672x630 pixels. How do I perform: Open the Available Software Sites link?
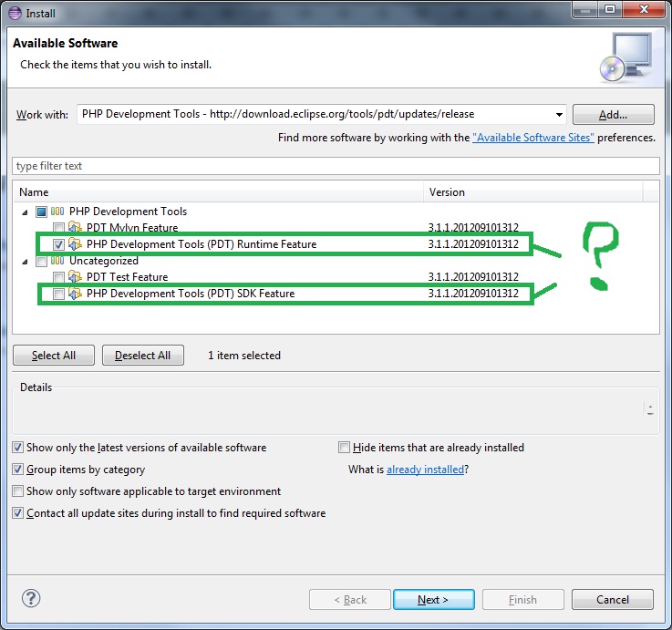[x=533, y=138]
